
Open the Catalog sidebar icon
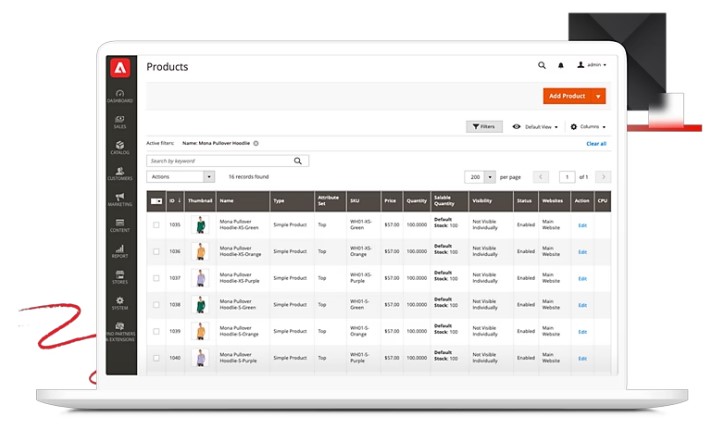[x=120, y=147]
